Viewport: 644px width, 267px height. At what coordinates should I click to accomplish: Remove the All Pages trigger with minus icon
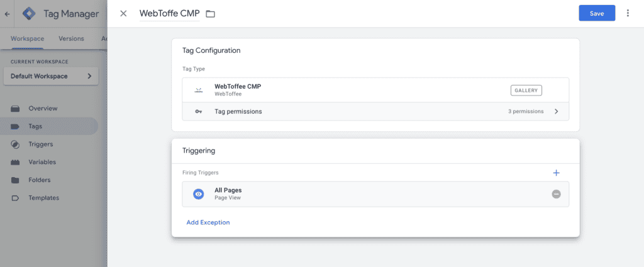(x=556, y=194)
